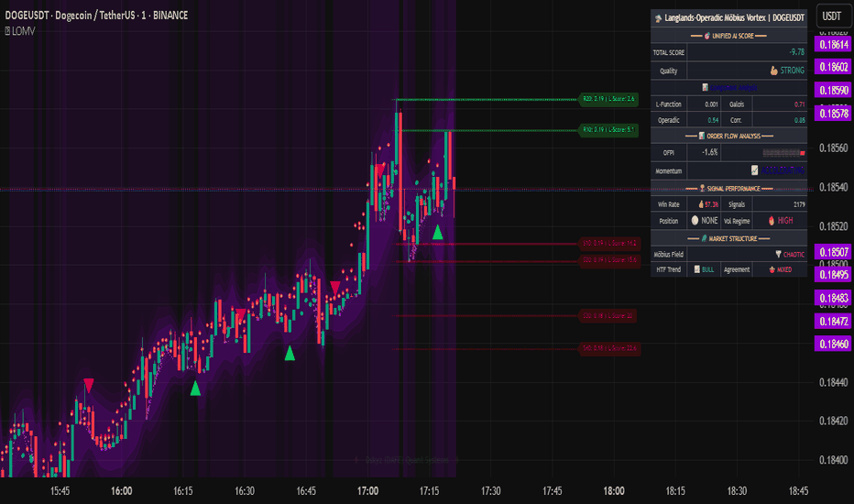This screenshot has height=504, width=854.
Task: Select the LOMV indicator legend label
Action: pos(24,31)
